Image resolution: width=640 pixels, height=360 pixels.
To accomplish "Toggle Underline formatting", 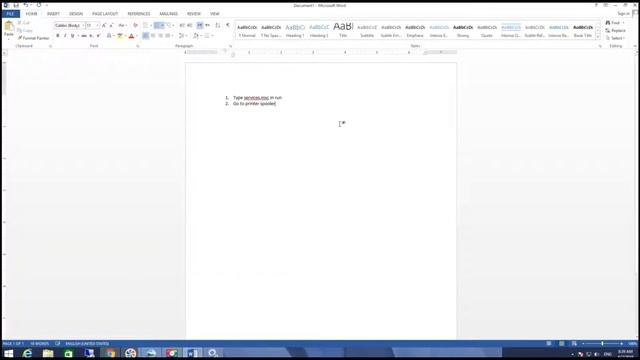I will pyautogui.click(x=73, y=36).
